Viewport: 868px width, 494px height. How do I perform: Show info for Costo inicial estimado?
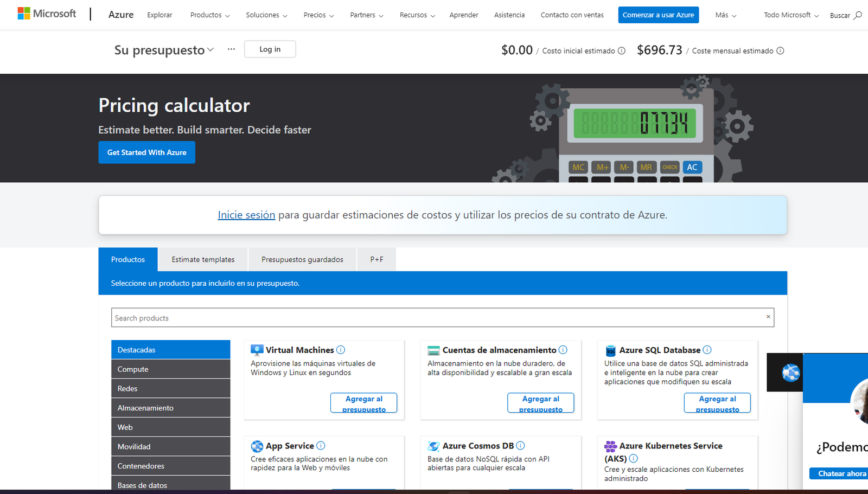click(x=622, y=51)
